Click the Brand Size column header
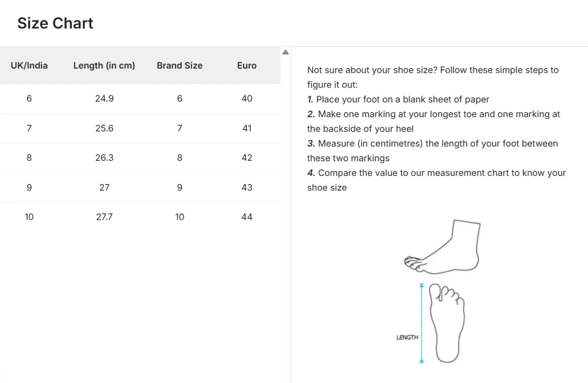This screenshot has height=383, width=588. tap(179, 66)
